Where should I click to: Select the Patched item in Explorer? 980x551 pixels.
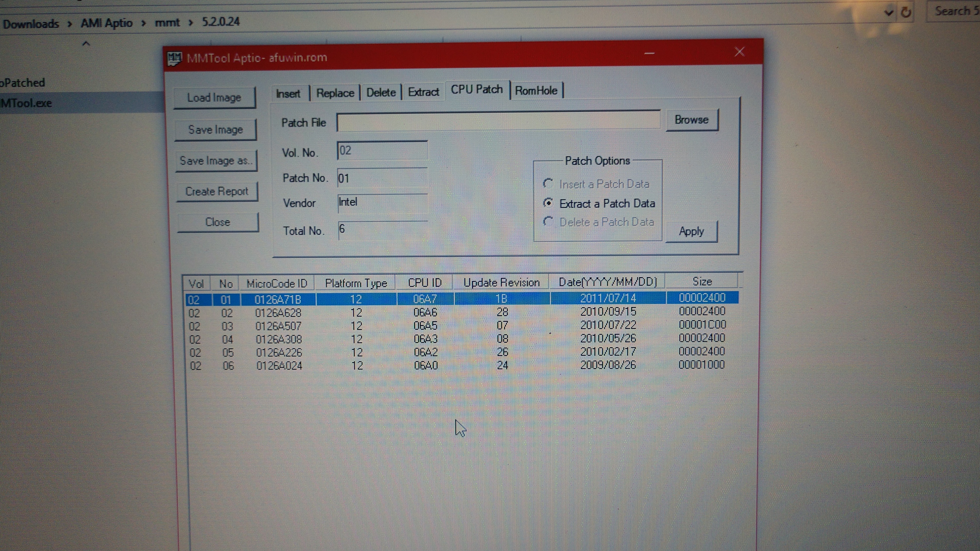(22, 82)
